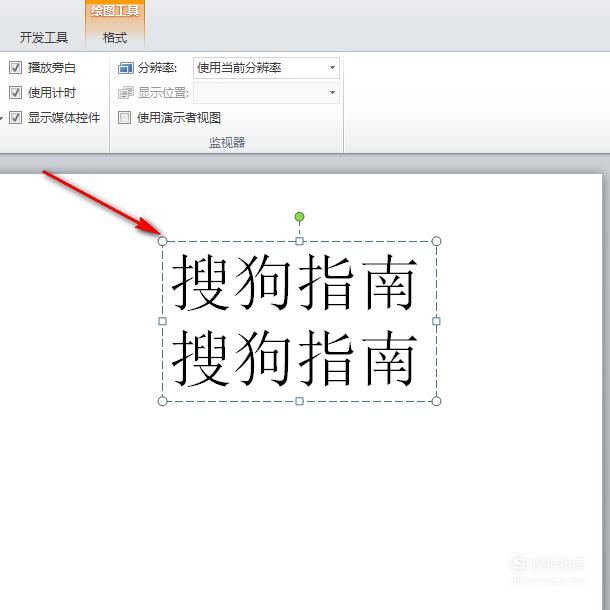Screen dimensions: 610x610
Task: Open the 开发工具 ribbon tab
Action: [44, 37]
